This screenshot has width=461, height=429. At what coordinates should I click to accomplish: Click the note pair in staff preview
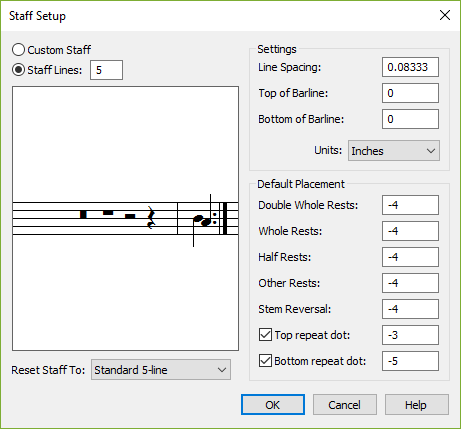point(202,220)
